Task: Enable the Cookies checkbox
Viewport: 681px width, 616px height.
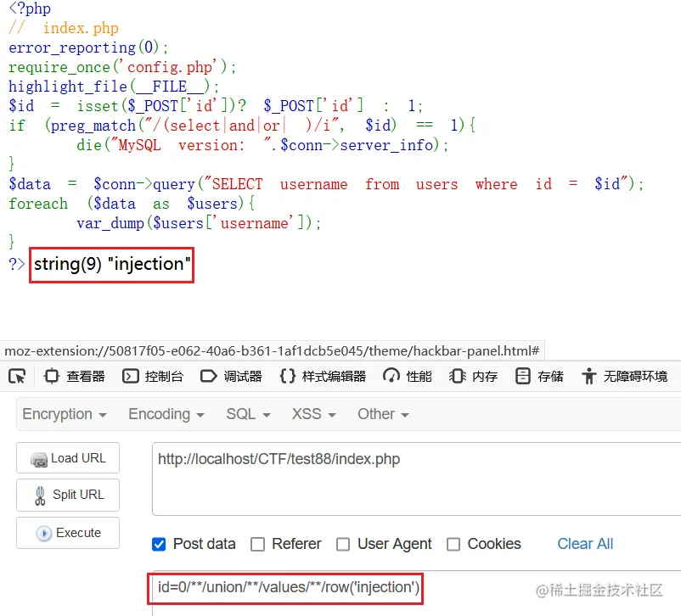Action: coord(453,544)
